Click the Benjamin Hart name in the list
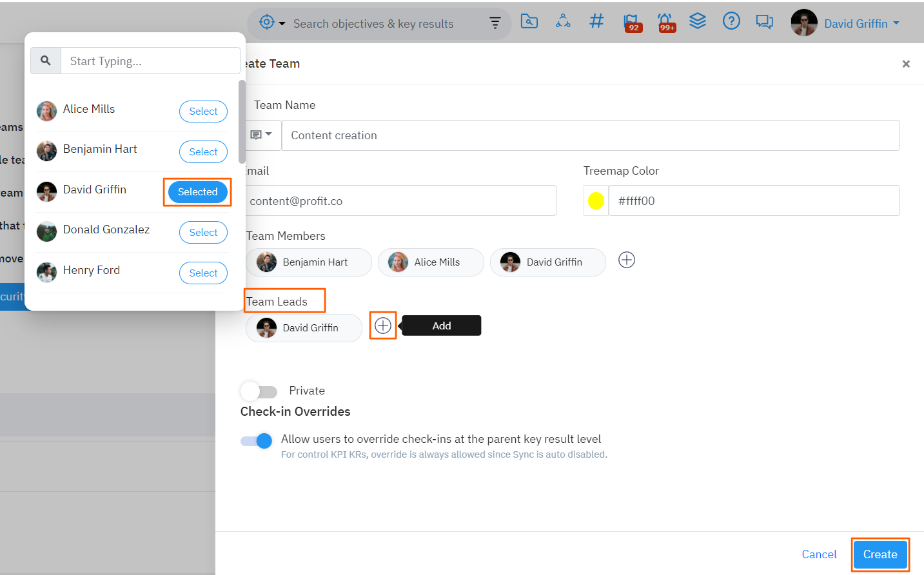The height and width of the screenshot is (575, 924). click(100, 149)
